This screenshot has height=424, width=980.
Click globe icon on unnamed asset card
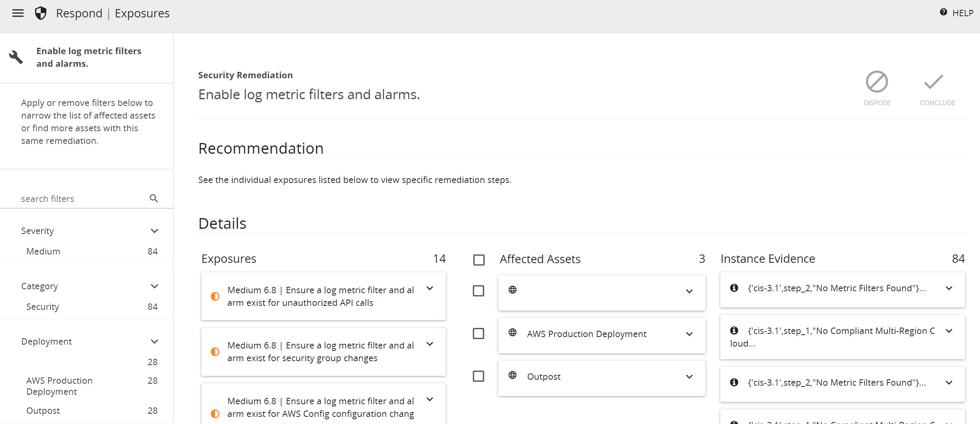513,290
